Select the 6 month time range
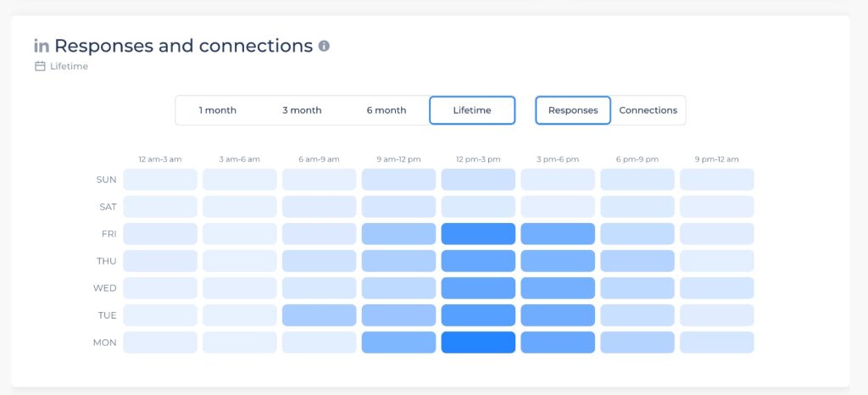The width and height of the screenshot is (868, 395). point(387,110)
